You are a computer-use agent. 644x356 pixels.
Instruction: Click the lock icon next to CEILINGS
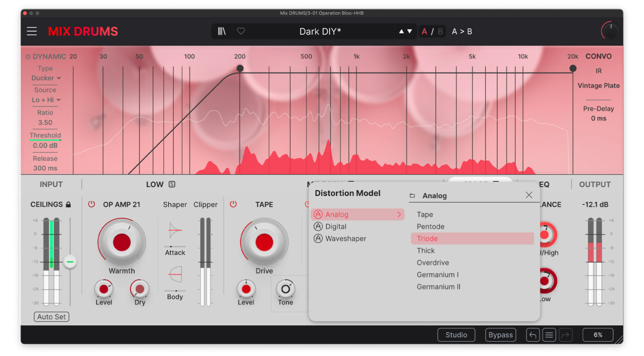coord(69,204)
